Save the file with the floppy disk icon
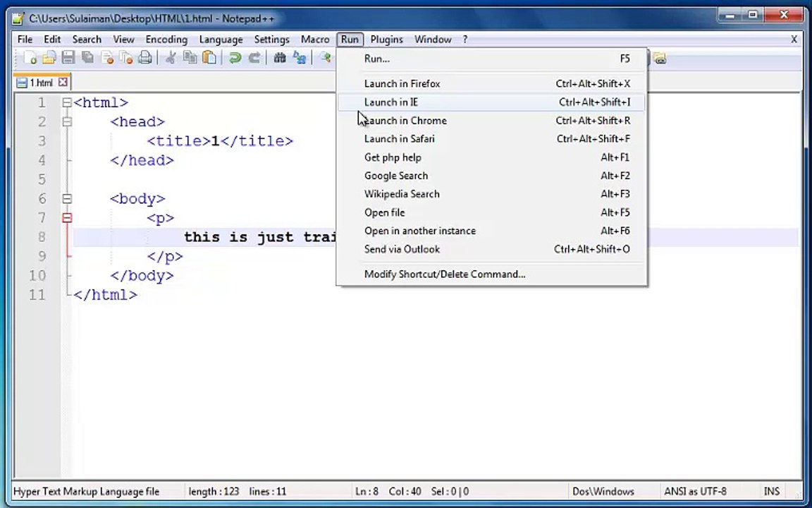The height and width of the screenshot is (508, 812). click(68, 58)
